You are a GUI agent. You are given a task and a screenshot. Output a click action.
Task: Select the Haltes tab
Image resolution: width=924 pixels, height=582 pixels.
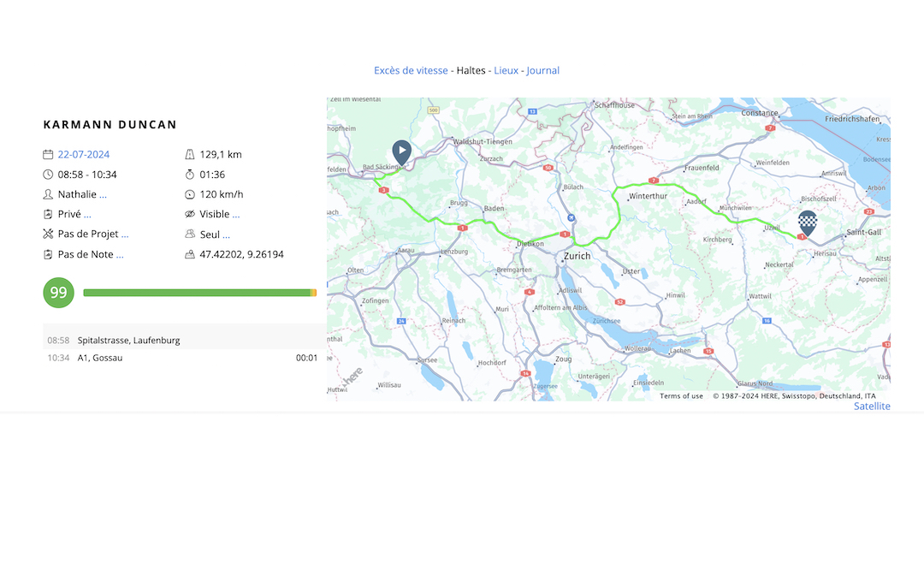tap(471, 70)
